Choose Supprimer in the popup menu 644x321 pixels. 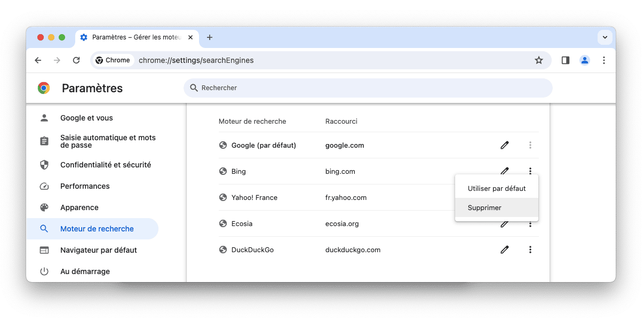click(x=497, y=208)
